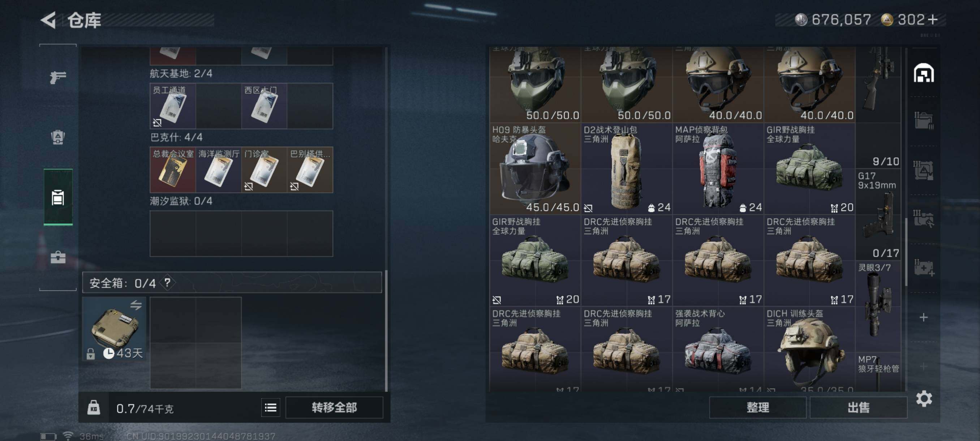Image resolution: width=980 pixels, height=441 pixels.
Task: Select the 总裁会议室 keycard
Action: click(x=173, y=170)
